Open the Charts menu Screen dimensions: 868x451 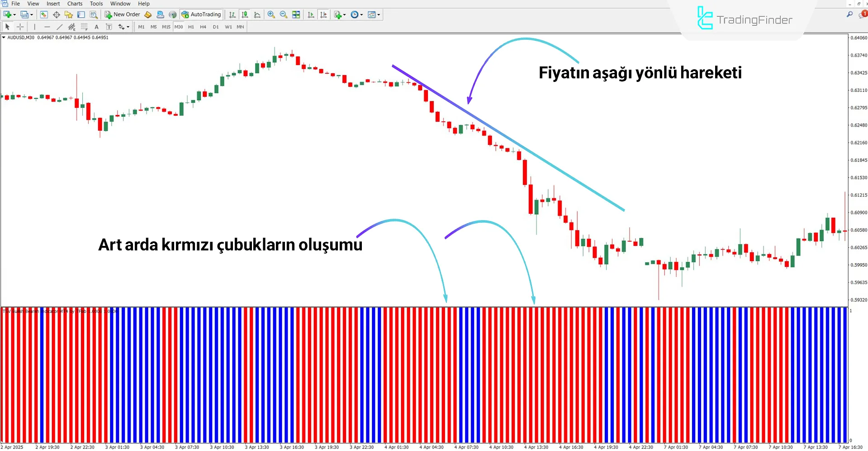click(x=74, y=4)
